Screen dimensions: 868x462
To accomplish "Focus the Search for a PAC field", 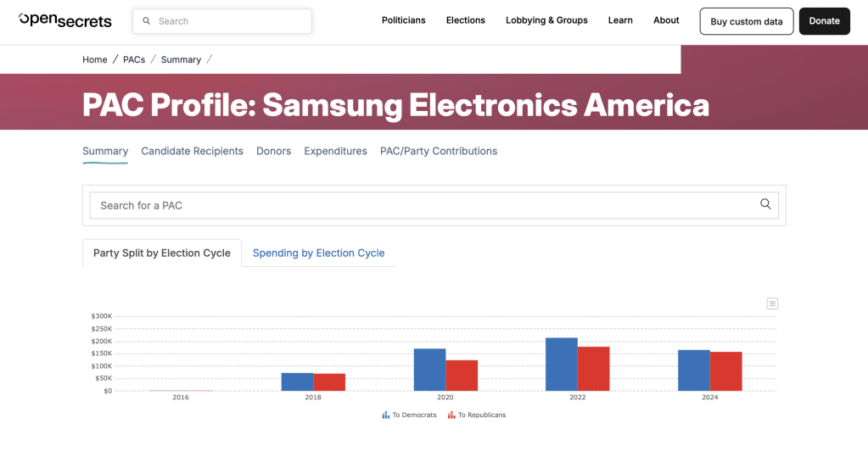I will (424, 205).
